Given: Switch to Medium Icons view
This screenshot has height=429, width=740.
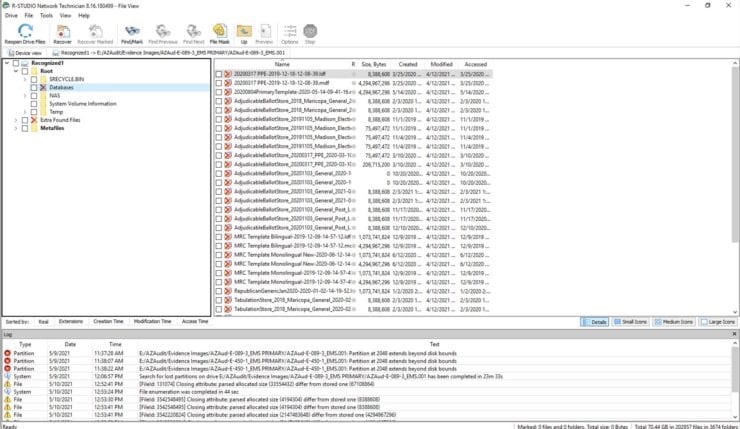Looking at the screenshot, I should (674, 322).
